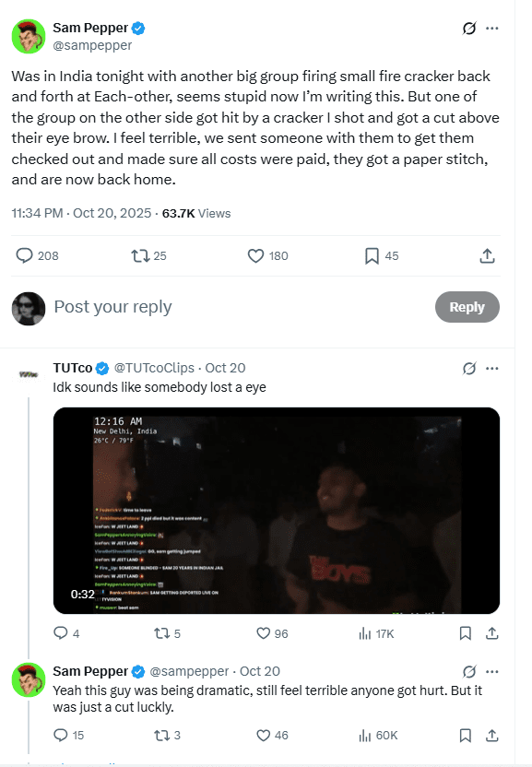Open more options on Sam Pepper's reply
The height and width of the screenshot is (767, 532).
(x=491, y=671)
